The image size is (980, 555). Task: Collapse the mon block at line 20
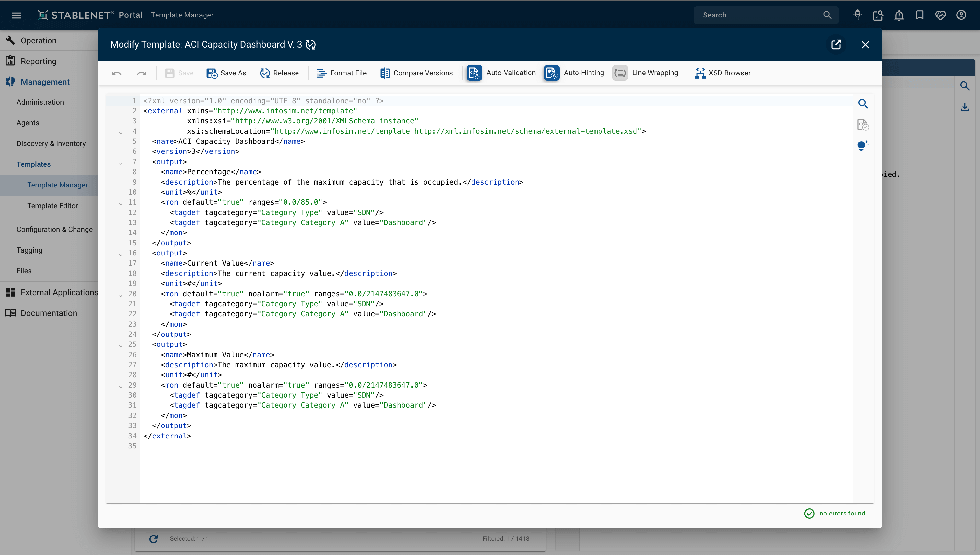tap(121, 295)
